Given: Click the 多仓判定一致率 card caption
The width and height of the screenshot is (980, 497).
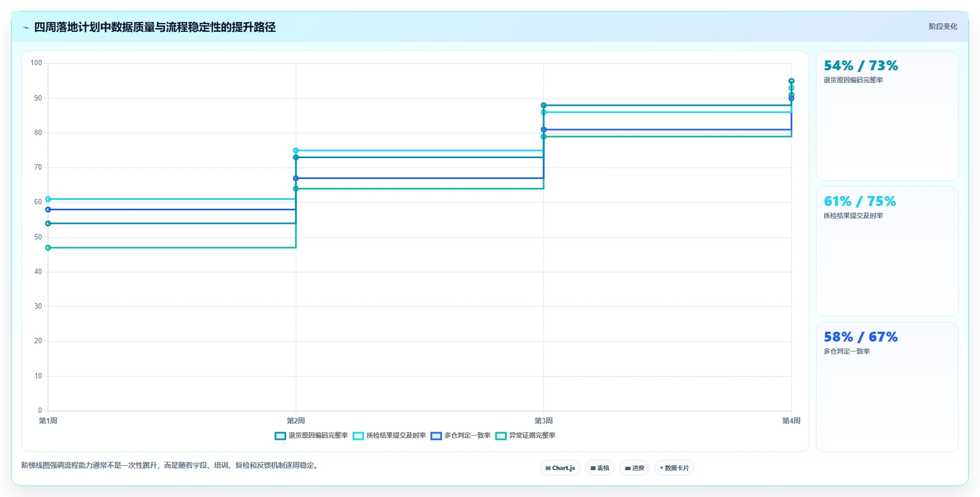Looking at the screenshot, I should (x=847, y=351).
